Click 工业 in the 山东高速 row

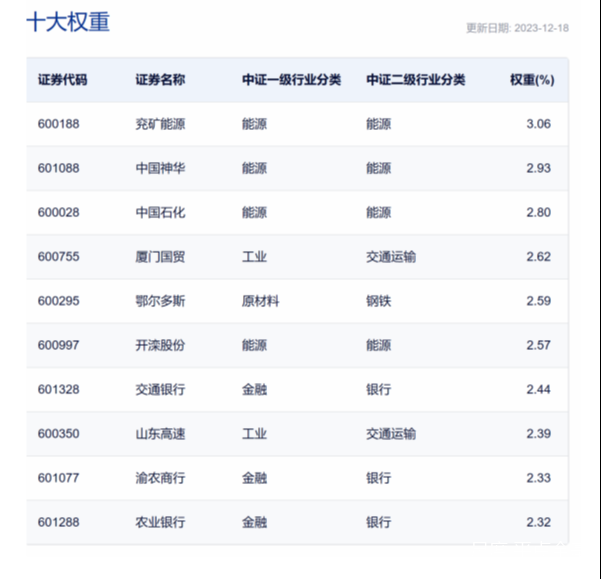(254, 433)
